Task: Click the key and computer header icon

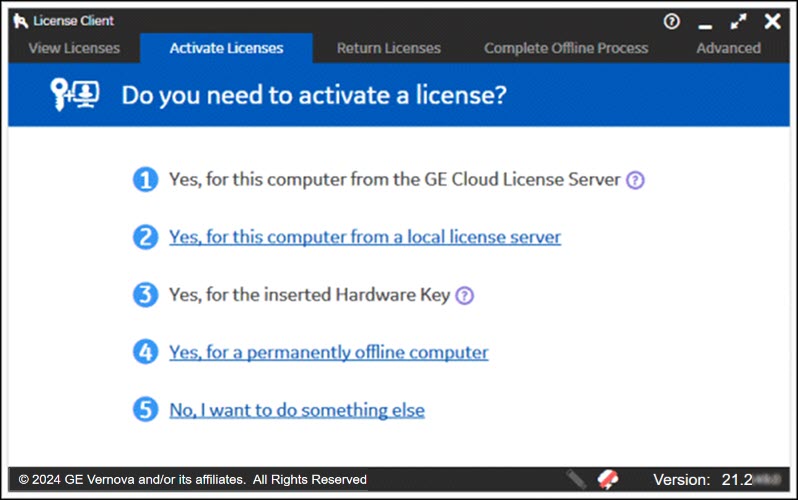Action: 75,94
